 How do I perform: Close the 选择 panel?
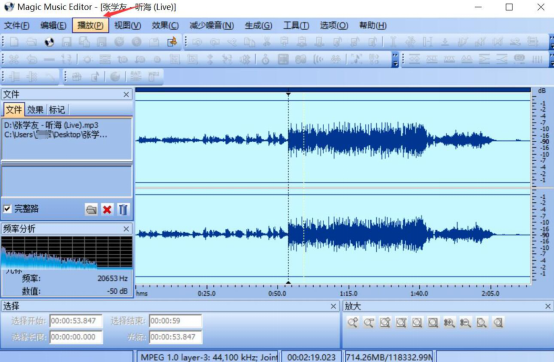(333, 306)
